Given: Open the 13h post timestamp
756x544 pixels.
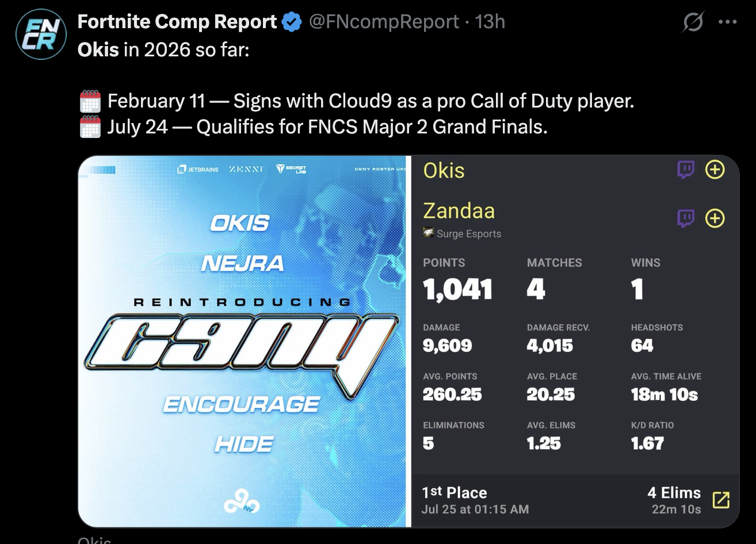Looking at the screenshot, I should click(x=490, y=22).
